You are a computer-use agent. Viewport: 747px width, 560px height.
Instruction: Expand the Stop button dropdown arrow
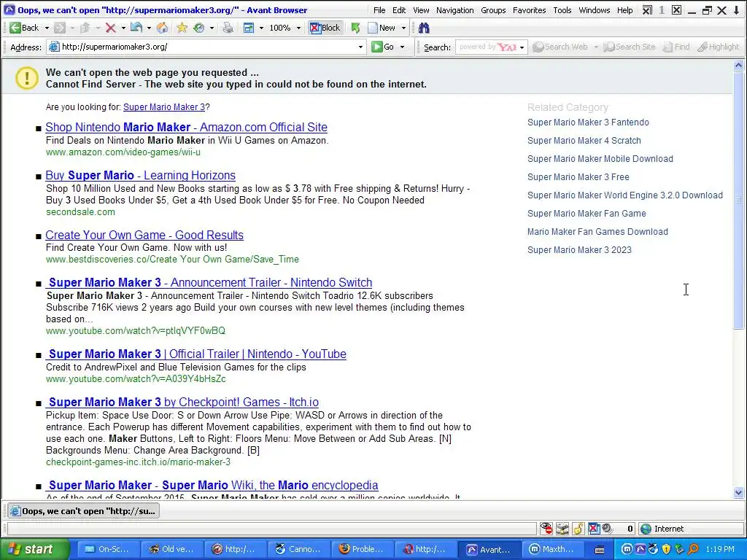(123, 28)
